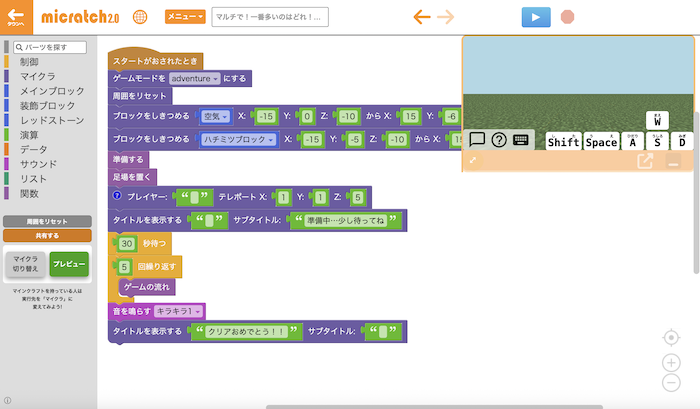The height and width of the screenshot is (409, 700).
Task: Minimize the preview panel
Action: [673, 161]
